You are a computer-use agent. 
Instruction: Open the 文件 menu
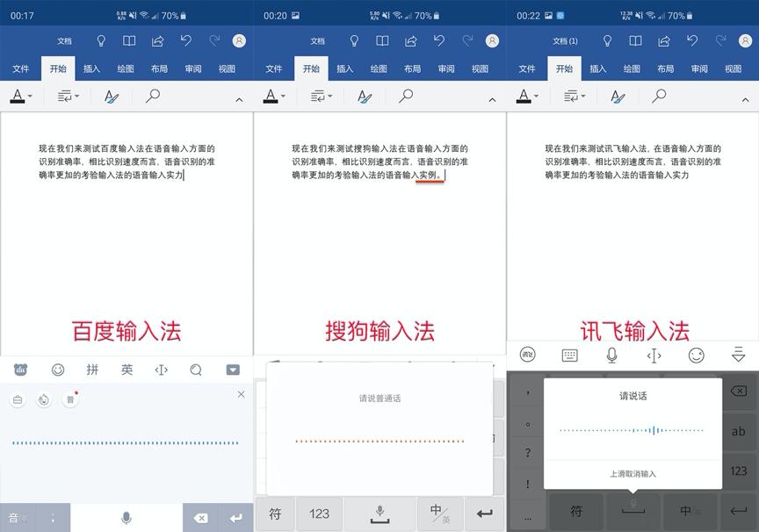[x=21, y=68]
